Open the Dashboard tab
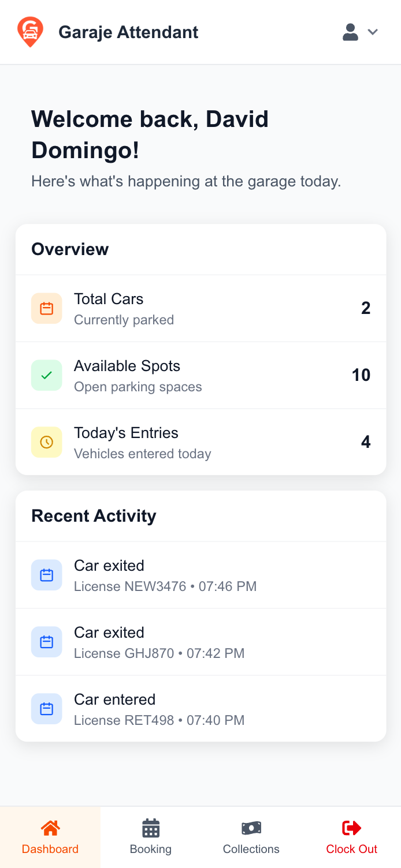Screen dimensions: 401x868 tap(50, 837)
